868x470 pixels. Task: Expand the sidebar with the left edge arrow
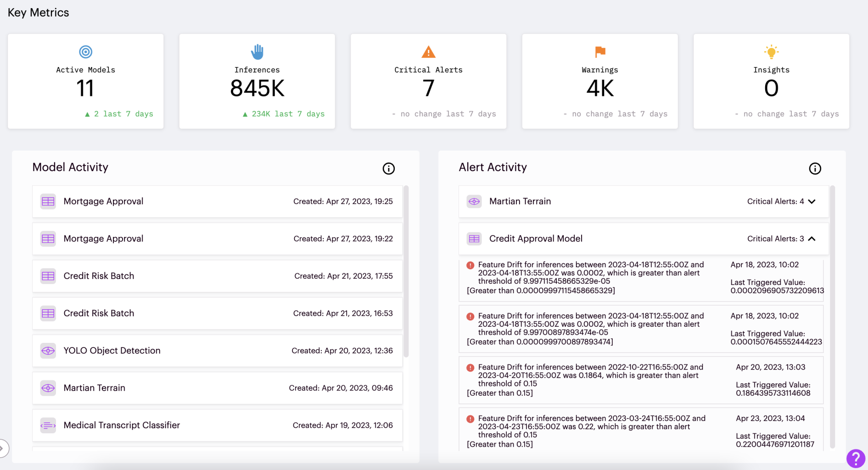(x=3, y=448)
